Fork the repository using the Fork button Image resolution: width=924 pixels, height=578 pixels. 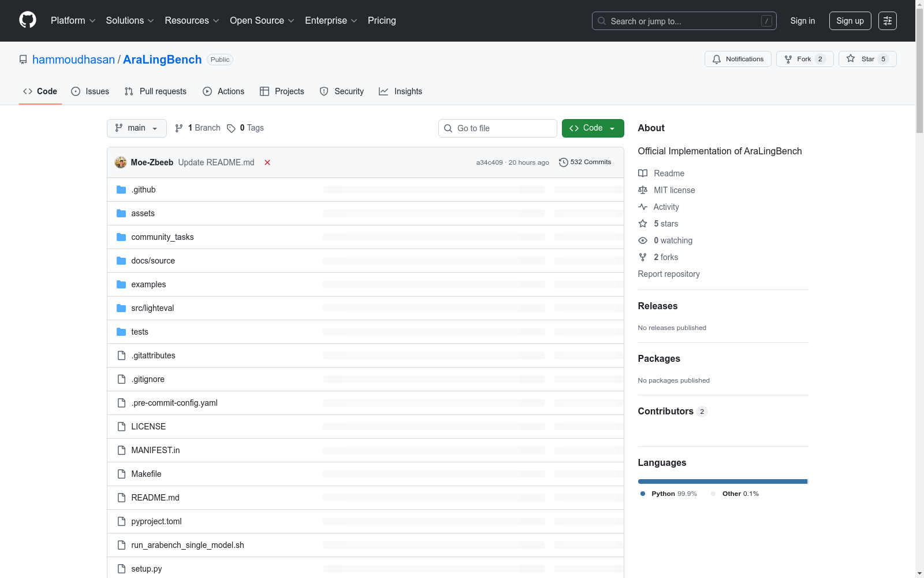click(804, 59)
